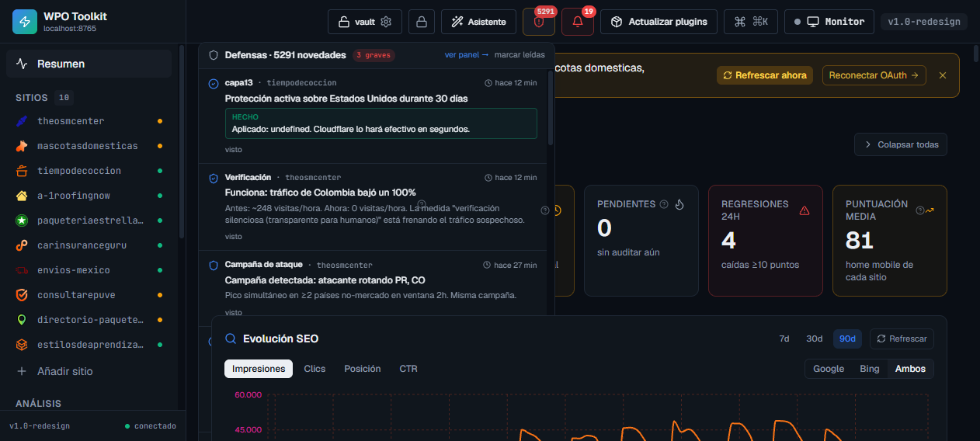This screenshot has height=441, width=980.
Task: Filter chart to Bing
Action: pos(870,369)
